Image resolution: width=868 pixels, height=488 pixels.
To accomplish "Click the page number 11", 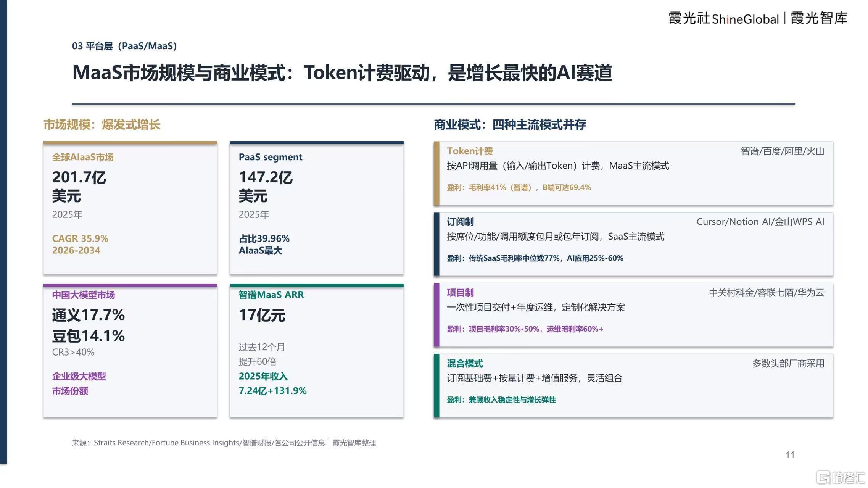I will (790, 455).
